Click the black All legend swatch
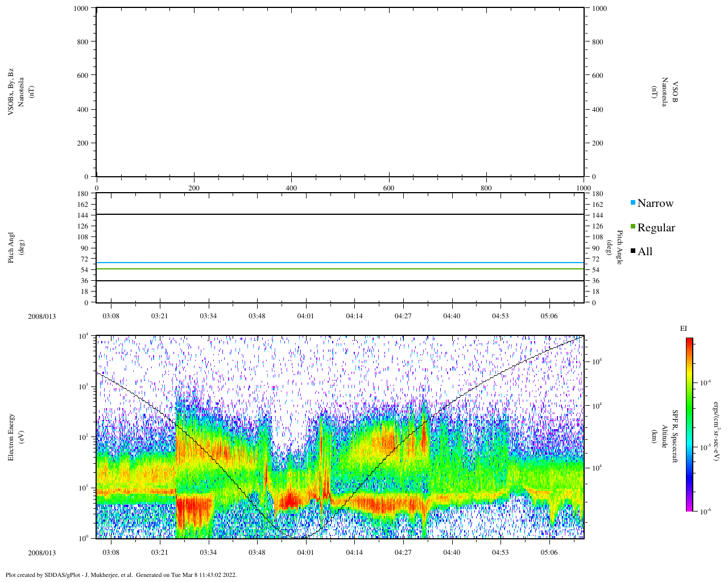 (x=633, y=251)
